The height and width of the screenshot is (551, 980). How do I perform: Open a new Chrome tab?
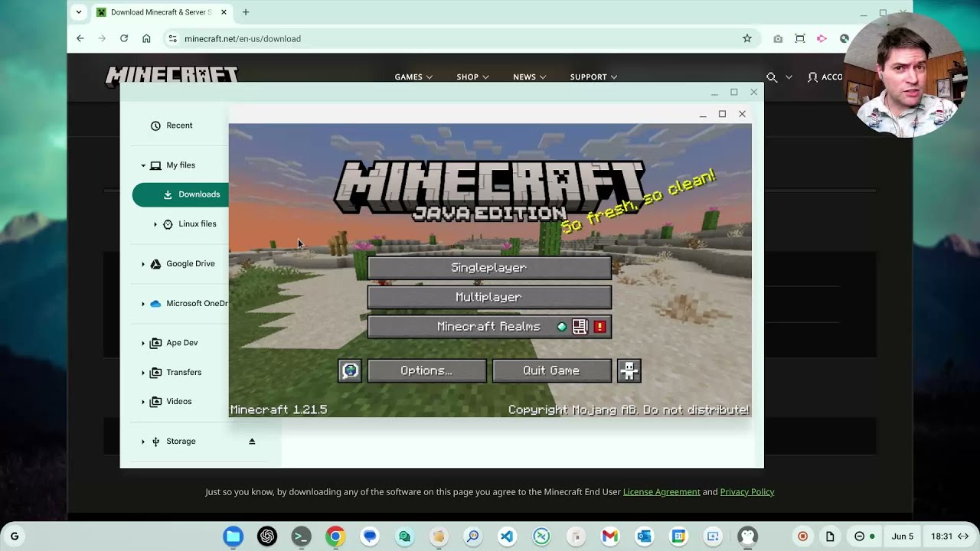(246, 12)
